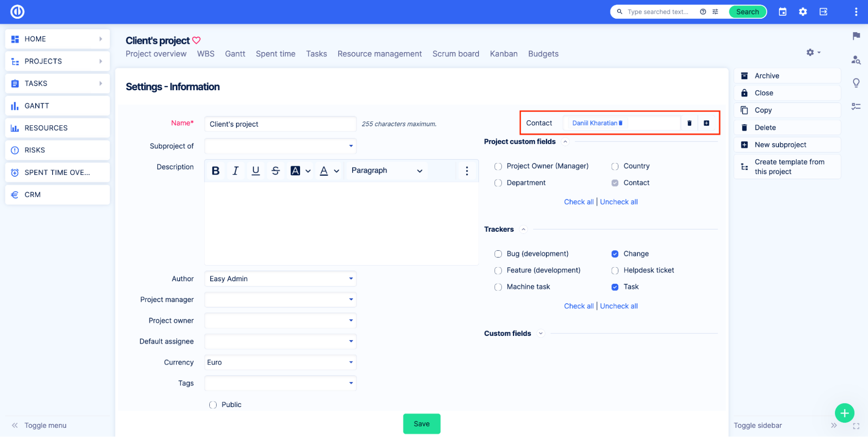Add another contact using the plus icon

(706, 123)
